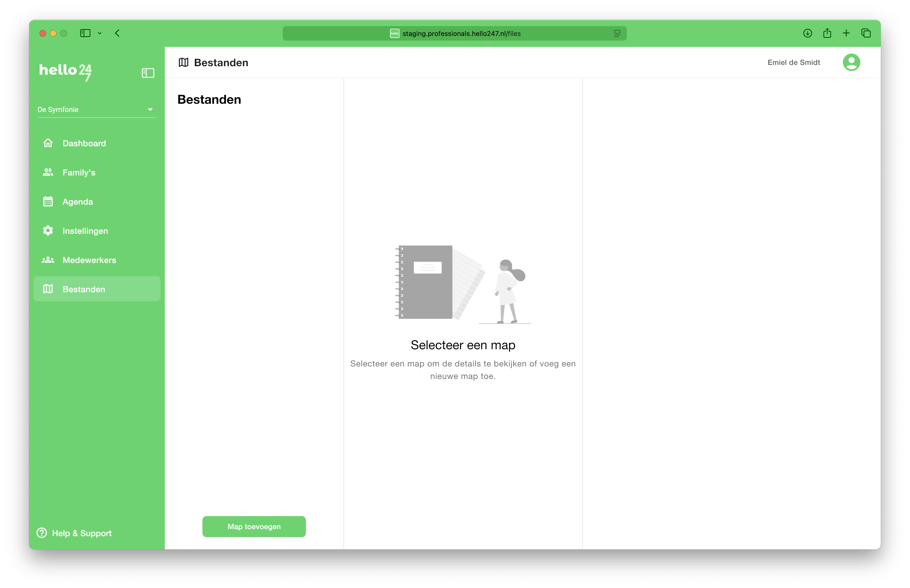Click the map icon beside Bestanden header
The image size is (910, 588).
[x=183, y=62]
